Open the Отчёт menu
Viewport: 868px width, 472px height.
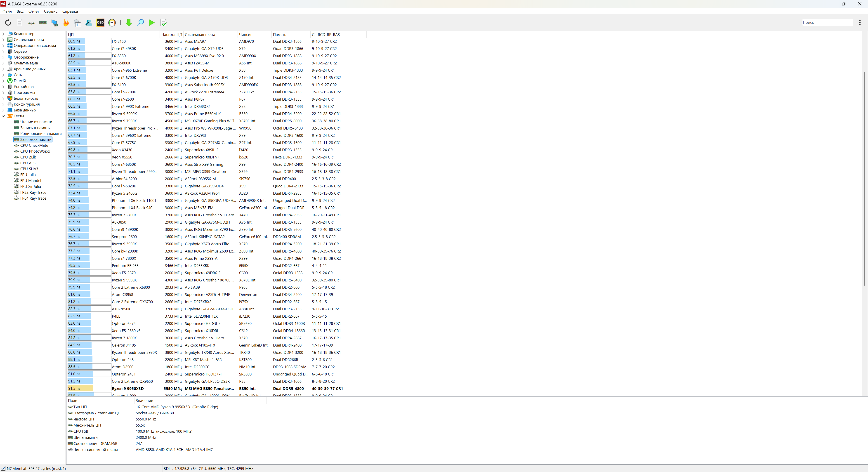pyautogui.click(x=34, y=11)
